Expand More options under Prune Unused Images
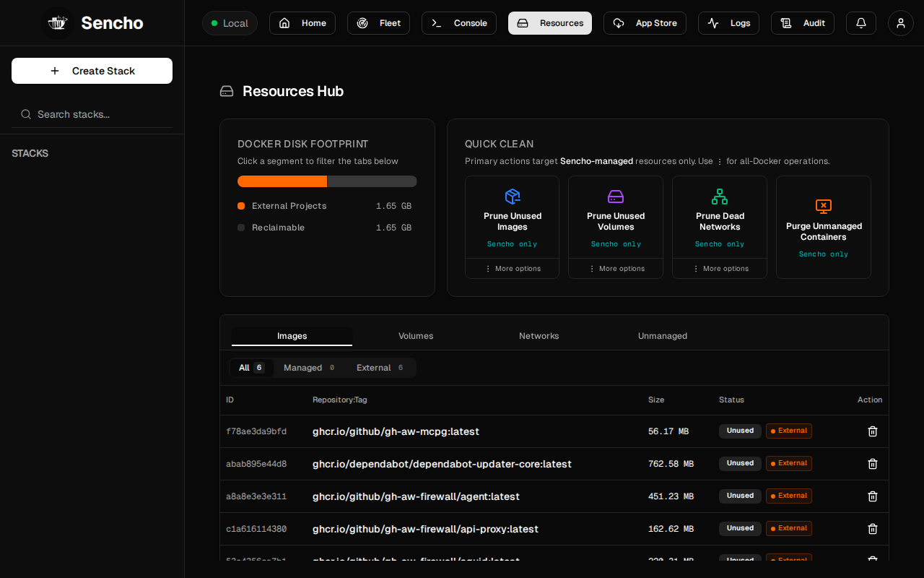This screenshot has height=578, width=924. coord(513,269)
